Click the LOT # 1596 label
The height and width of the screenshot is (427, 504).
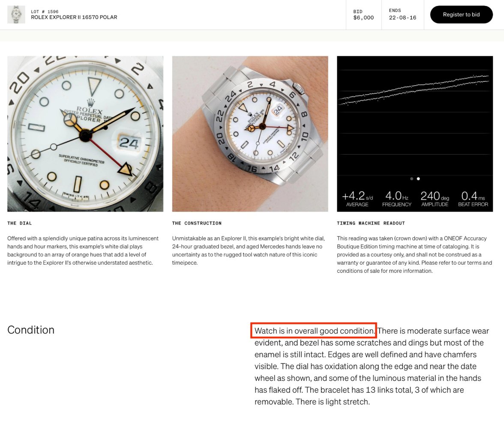coord(45,12)
